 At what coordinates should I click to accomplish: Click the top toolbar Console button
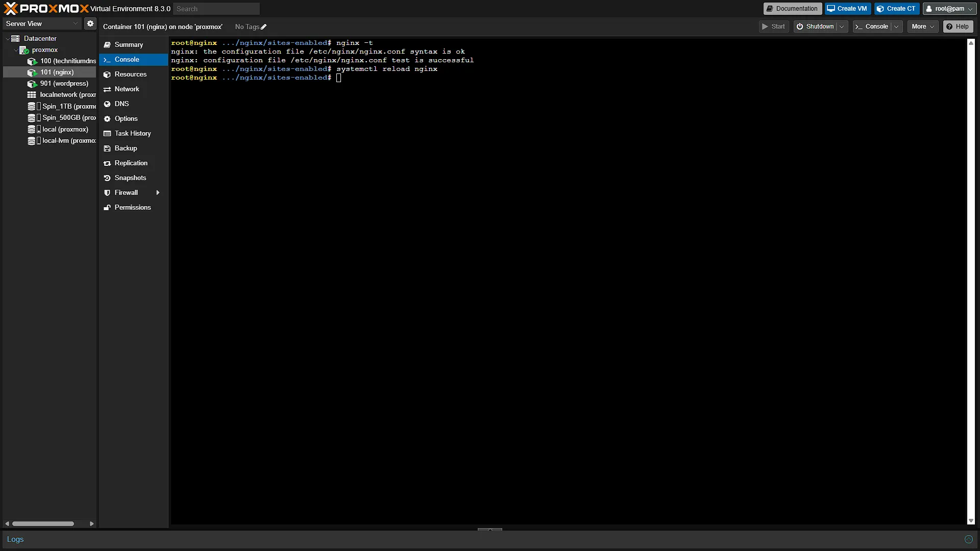point(872,27)
